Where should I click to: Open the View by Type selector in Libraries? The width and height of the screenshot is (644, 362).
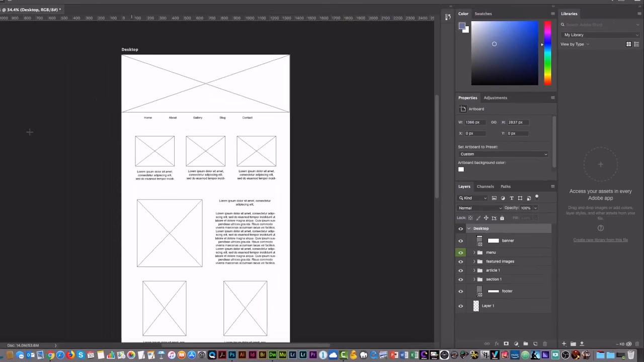(574, 44)
